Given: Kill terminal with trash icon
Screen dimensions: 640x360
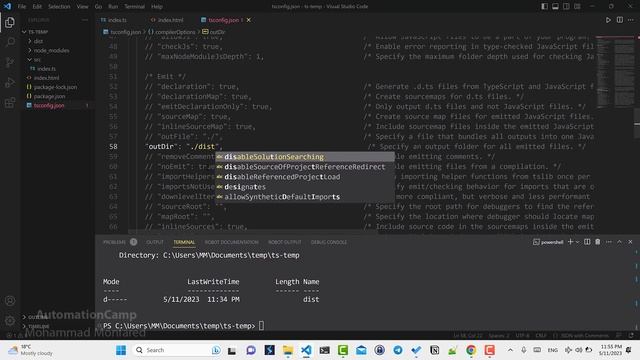Looking at the screenshot, I should point(598,242).
